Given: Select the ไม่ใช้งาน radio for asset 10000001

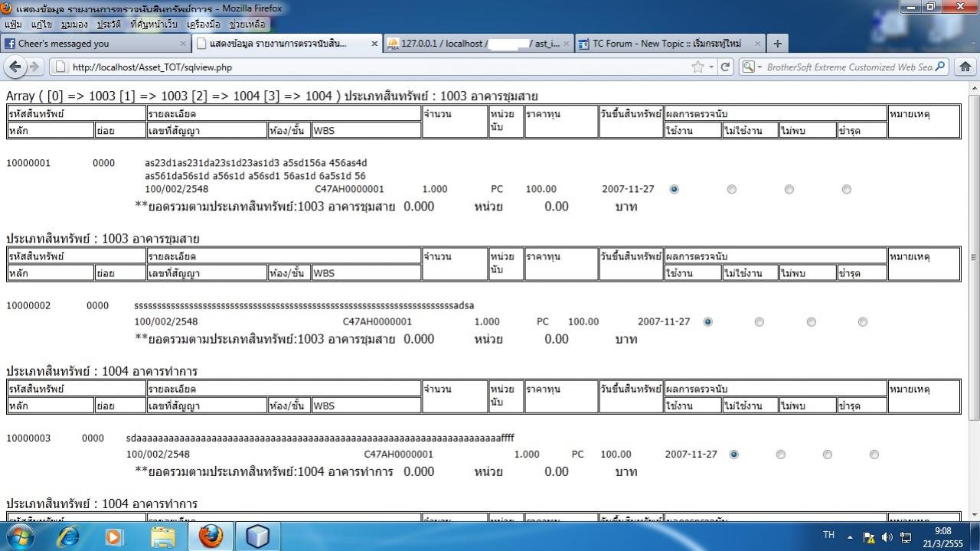Looking at the screenshot, I should (732, 189).
